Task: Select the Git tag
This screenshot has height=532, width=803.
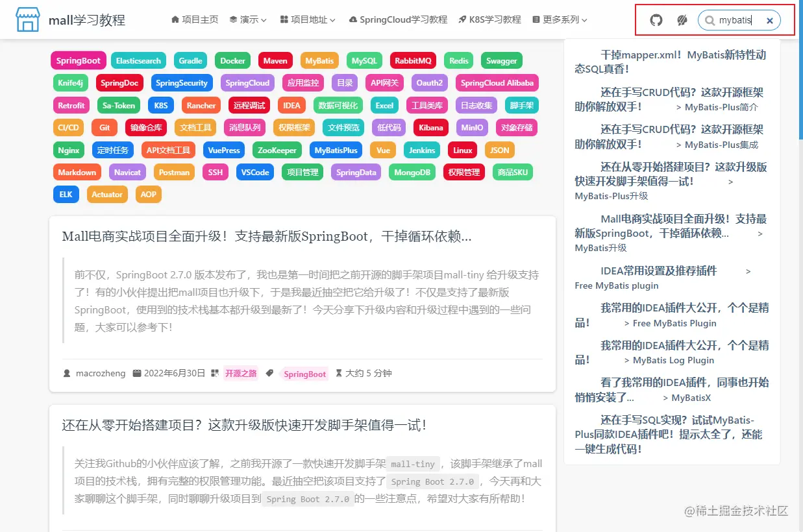Action: point(105,127)
